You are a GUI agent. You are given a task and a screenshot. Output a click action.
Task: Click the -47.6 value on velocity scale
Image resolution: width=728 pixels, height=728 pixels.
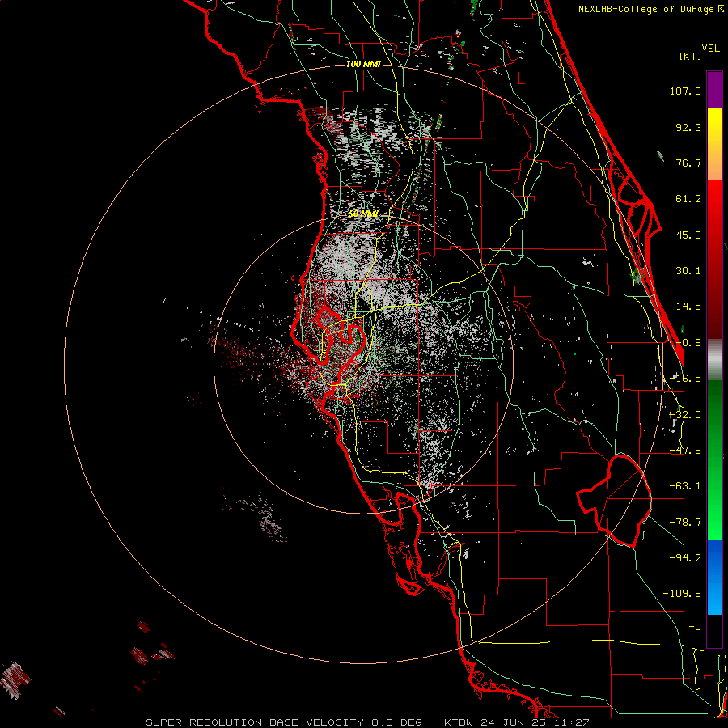[685, 451]
